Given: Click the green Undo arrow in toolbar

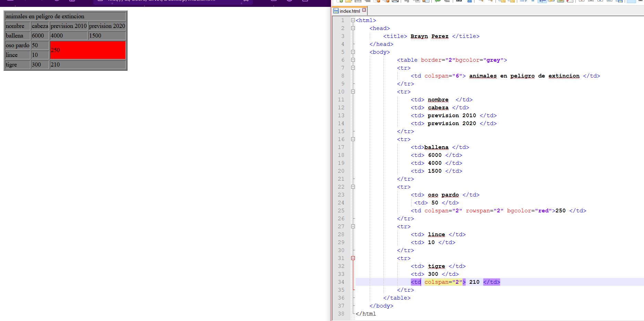Looking at the screenshot, I should click(x=438, y=1).
